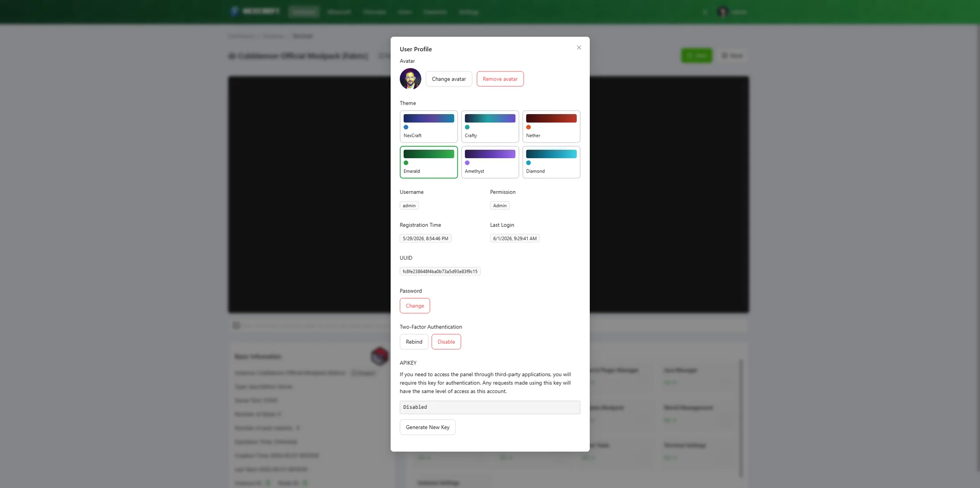This screenshot has height=488, width=980.
Task: Click Generate New Key button
Action: [428, 427]
